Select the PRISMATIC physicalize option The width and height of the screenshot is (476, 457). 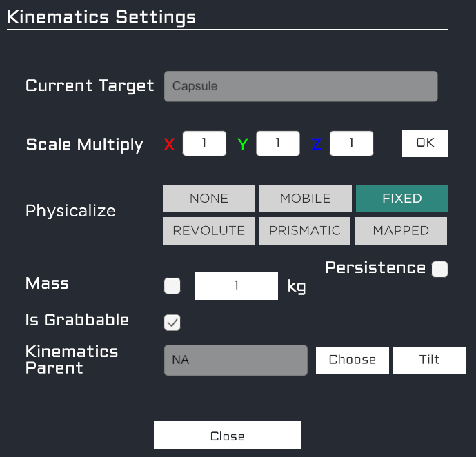tap(305, 231)
